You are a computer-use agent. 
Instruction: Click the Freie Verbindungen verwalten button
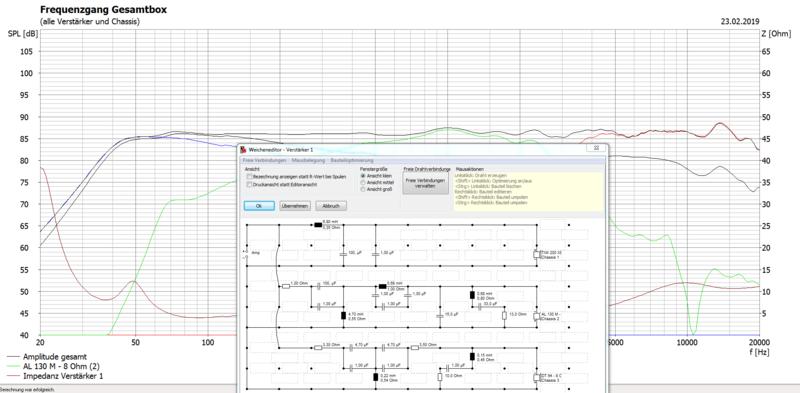click(425, 183)
